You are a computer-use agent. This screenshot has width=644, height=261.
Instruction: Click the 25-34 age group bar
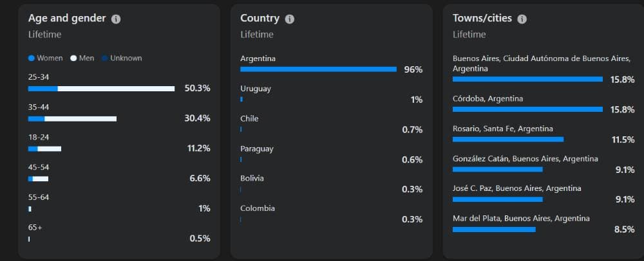(x=102, y=89)
